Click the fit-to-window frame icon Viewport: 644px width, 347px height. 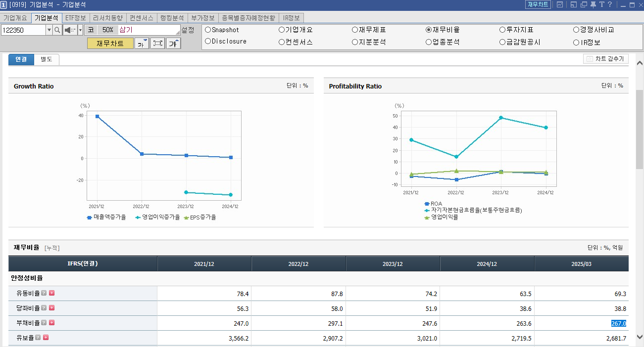click(x=158, y=43)
